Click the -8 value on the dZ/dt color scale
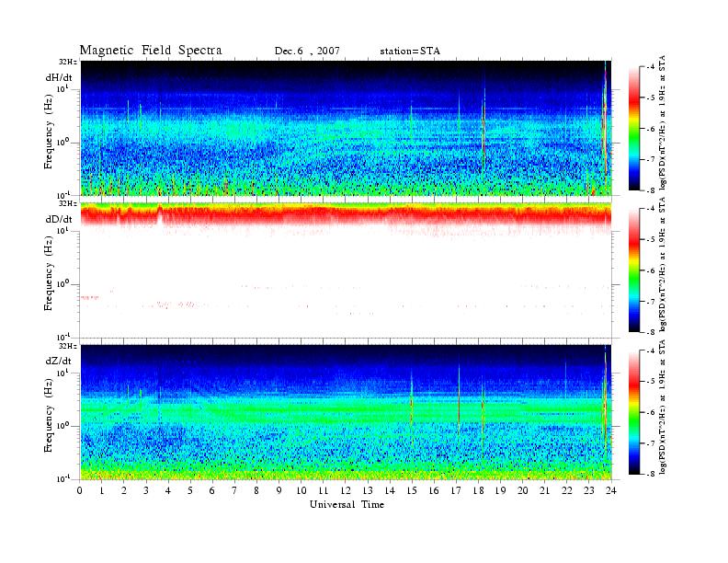Screen dimensions: 728x563 point(650,474)
